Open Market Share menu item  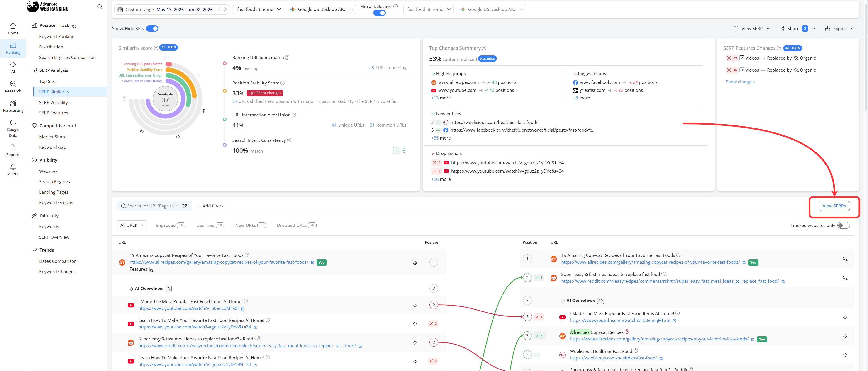click(x=53, y=137)
